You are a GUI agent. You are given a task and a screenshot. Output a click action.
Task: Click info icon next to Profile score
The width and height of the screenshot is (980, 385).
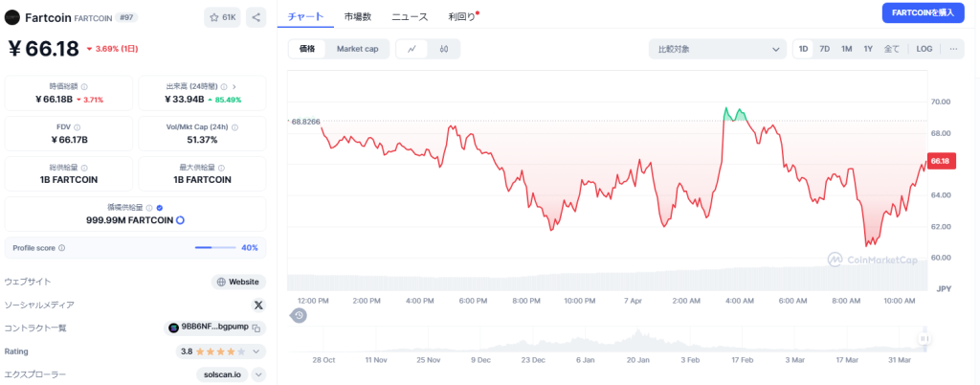(x=61, y=247)
